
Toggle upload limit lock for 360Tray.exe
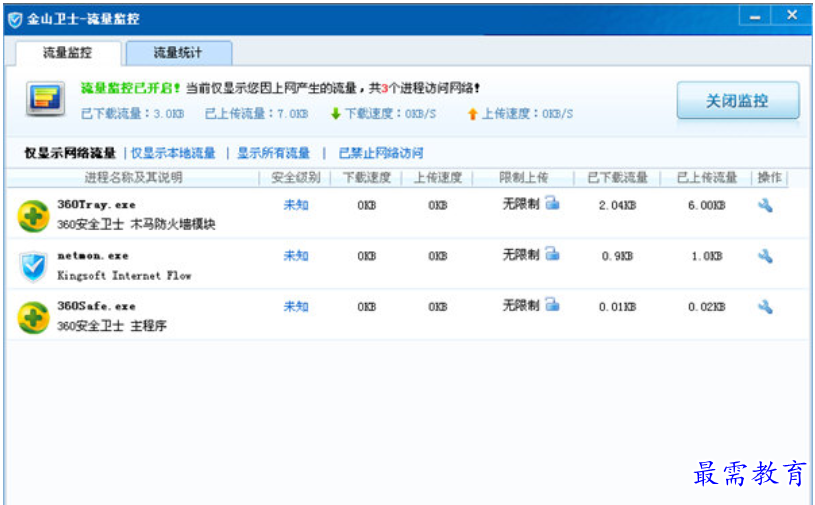[553, 203]
